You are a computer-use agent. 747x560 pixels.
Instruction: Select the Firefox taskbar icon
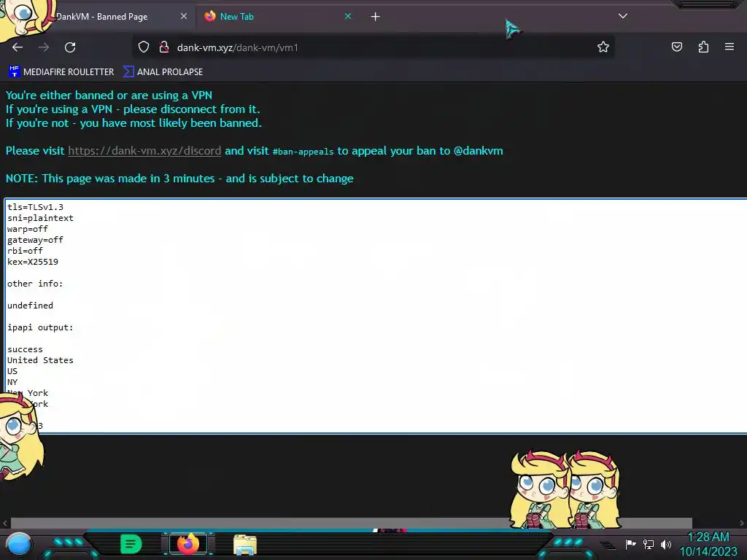click(x=187, y=544)
